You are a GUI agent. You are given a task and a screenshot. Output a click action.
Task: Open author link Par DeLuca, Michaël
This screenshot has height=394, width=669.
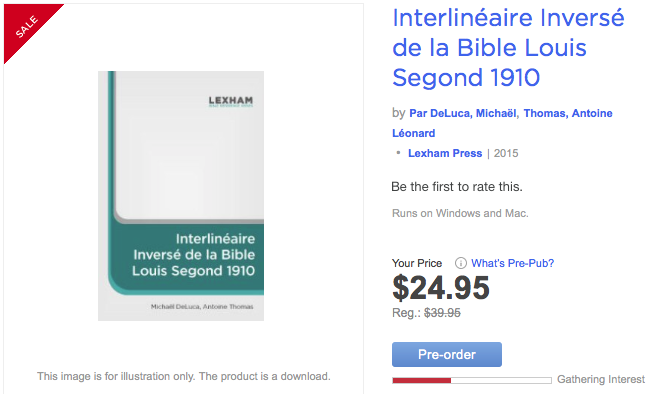click(x=462, y=113)
